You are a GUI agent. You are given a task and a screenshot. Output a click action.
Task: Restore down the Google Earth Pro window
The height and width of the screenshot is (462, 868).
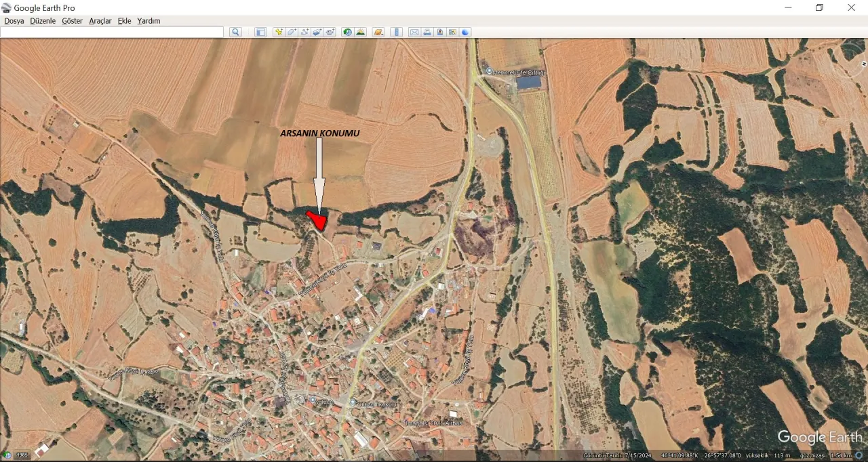tap(819, 7)
